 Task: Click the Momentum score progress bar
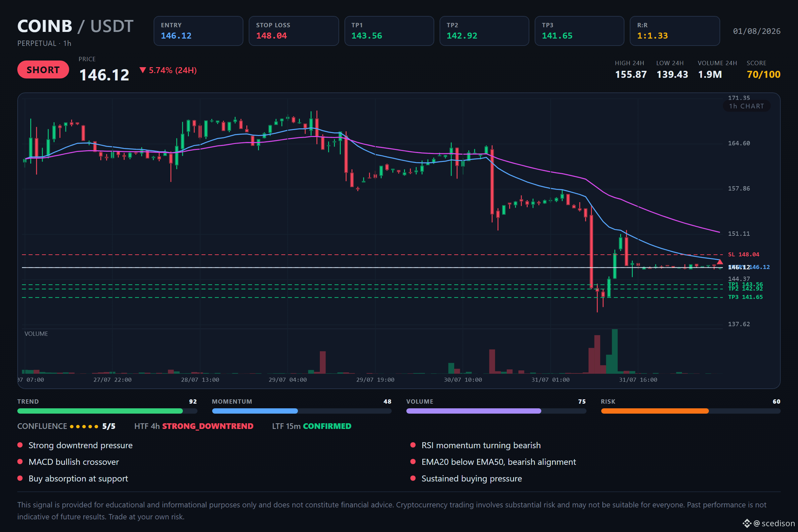tap(302, 411)
